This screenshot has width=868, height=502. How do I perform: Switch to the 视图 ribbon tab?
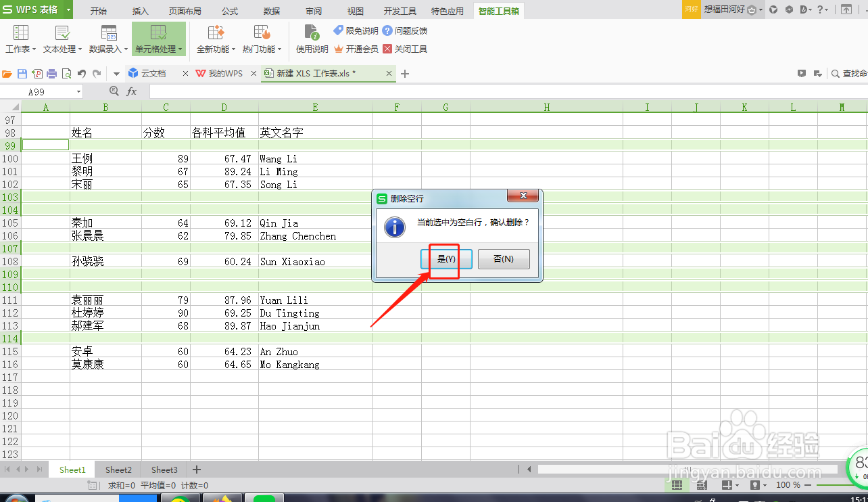356,11
